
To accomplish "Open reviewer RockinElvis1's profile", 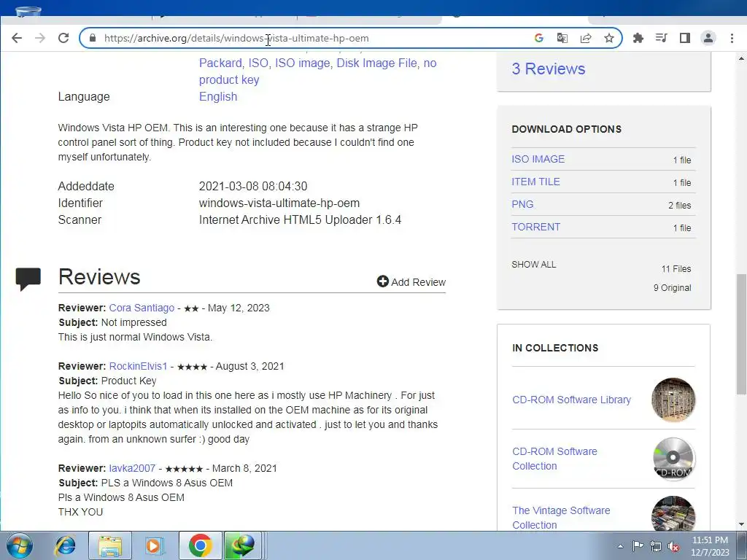I will (138, 366).
